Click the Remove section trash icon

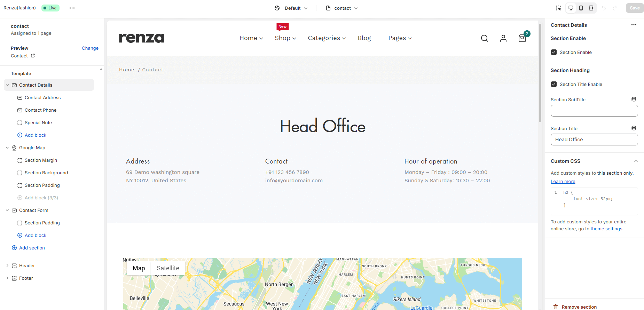coord(556,307)
